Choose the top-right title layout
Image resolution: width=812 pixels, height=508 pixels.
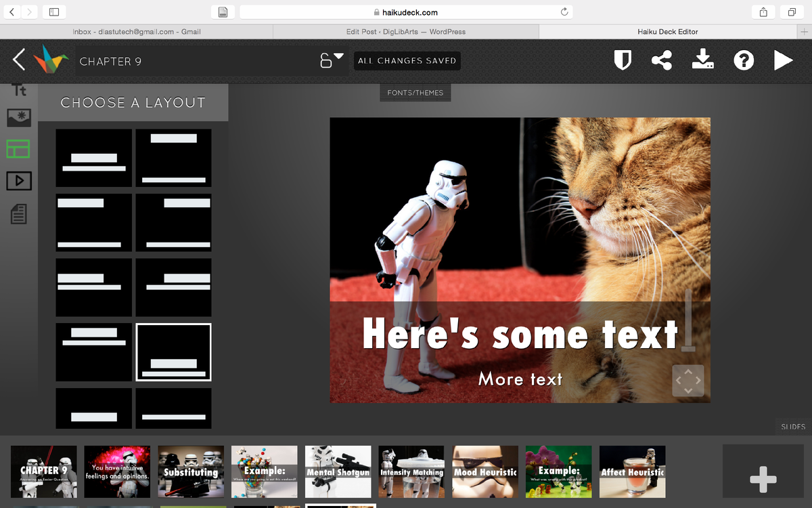coord(174,222)
